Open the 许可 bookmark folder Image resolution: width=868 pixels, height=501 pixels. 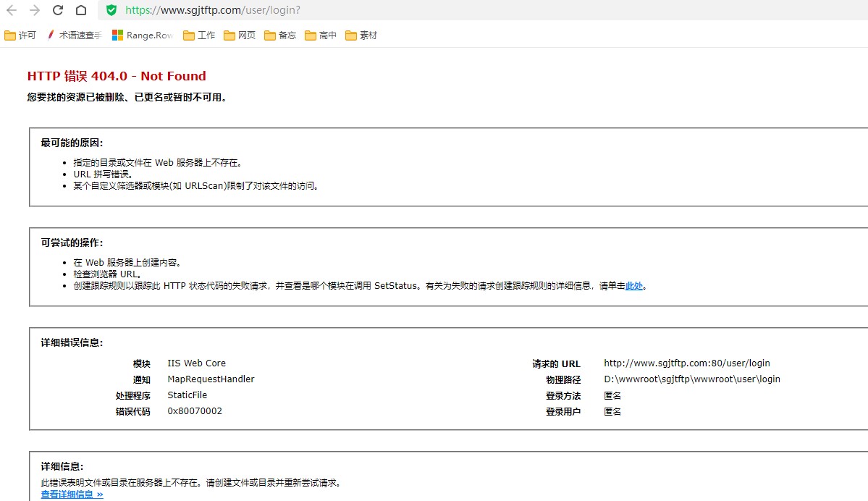20,35
